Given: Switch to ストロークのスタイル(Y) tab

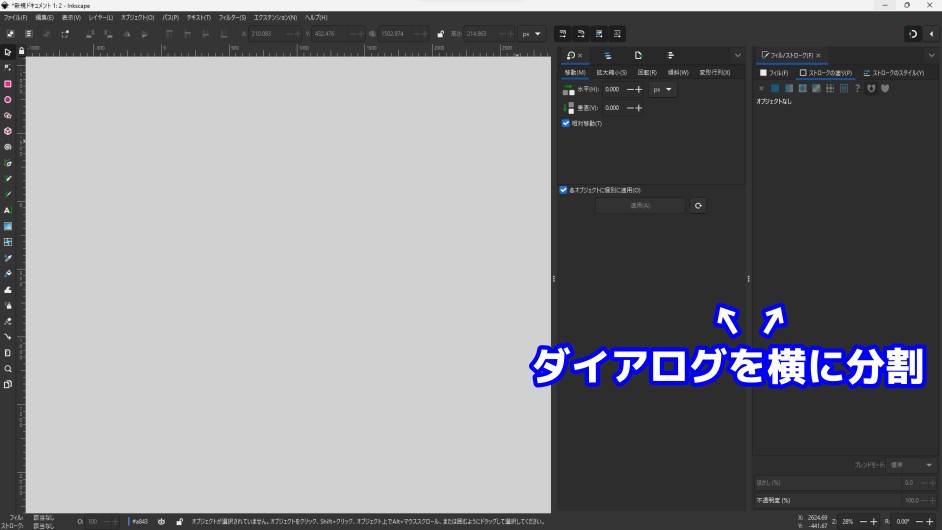Looking at the screenshot, I should 893,73.
